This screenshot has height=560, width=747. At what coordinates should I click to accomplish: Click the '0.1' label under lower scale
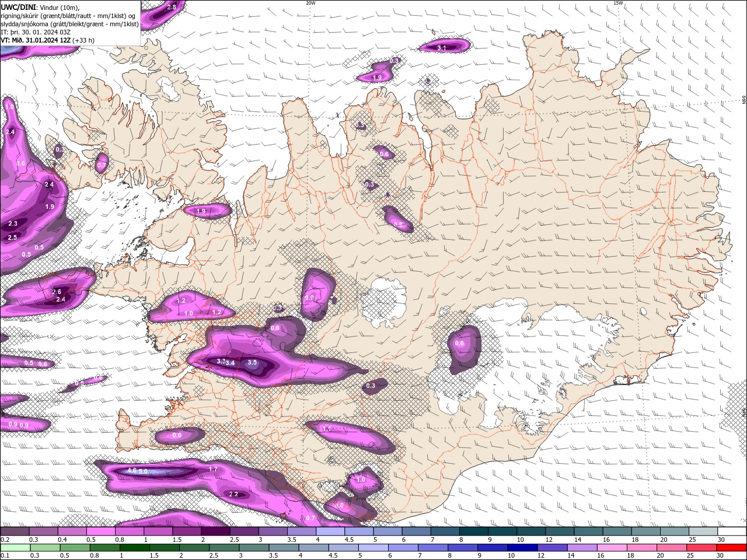pos(5,556)
